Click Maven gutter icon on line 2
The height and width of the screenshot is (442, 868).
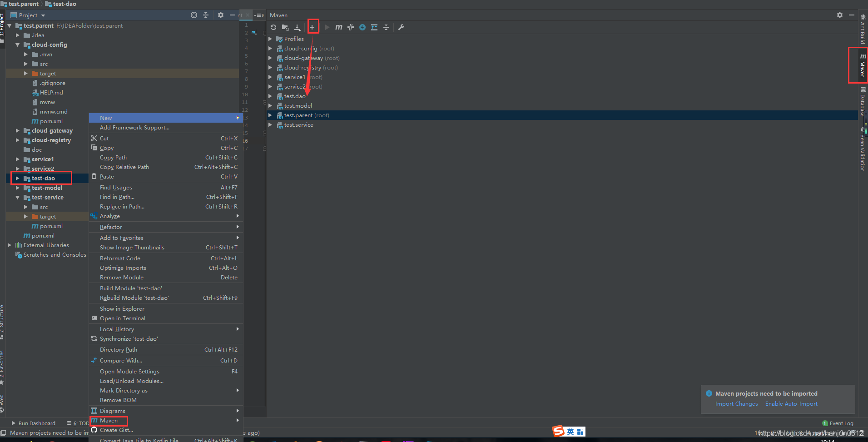tap(254, 32)
